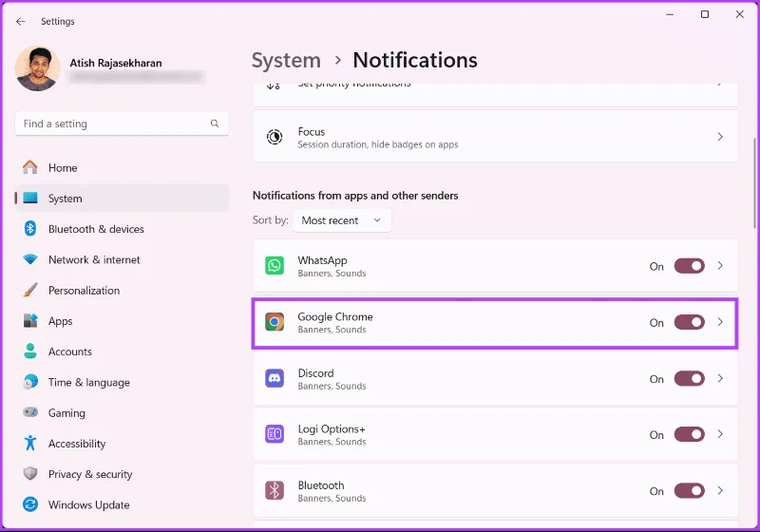Open Network & internet section
760x532 pixels.
tap(122, 259)
